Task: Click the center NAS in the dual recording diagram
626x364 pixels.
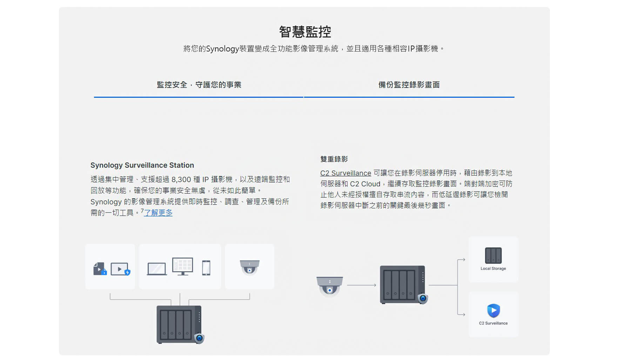Action: point(403,284)
